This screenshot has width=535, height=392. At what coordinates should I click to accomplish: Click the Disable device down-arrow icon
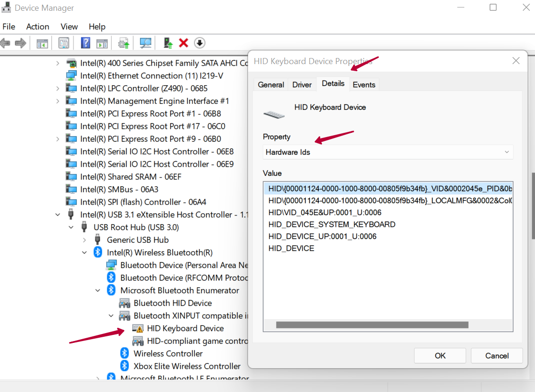coord(199,43)
